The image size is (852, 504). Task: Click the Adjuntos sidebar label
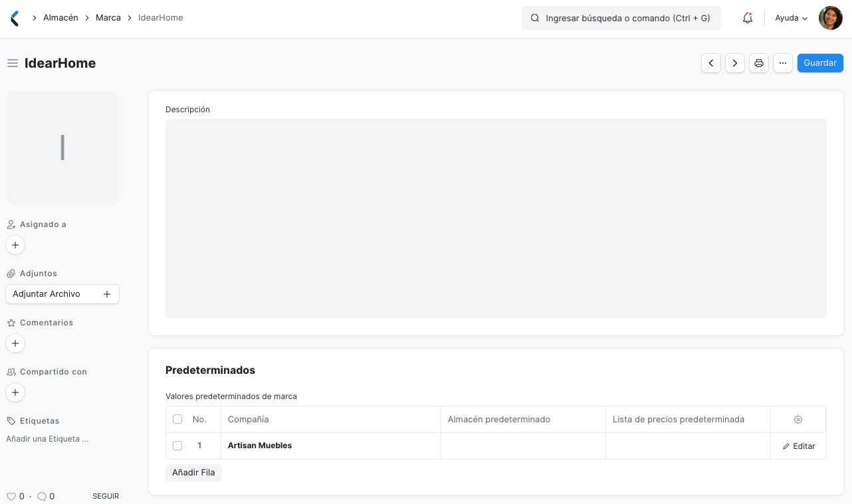click(x=39, y=274)
